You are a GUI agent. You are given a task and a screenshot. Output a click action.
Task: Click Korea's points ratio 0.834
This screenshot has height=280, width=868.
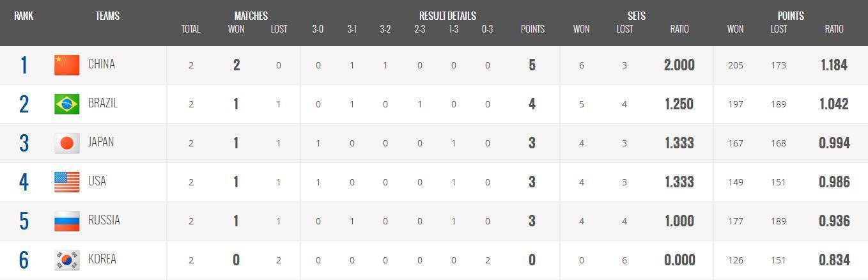point(834,260)
